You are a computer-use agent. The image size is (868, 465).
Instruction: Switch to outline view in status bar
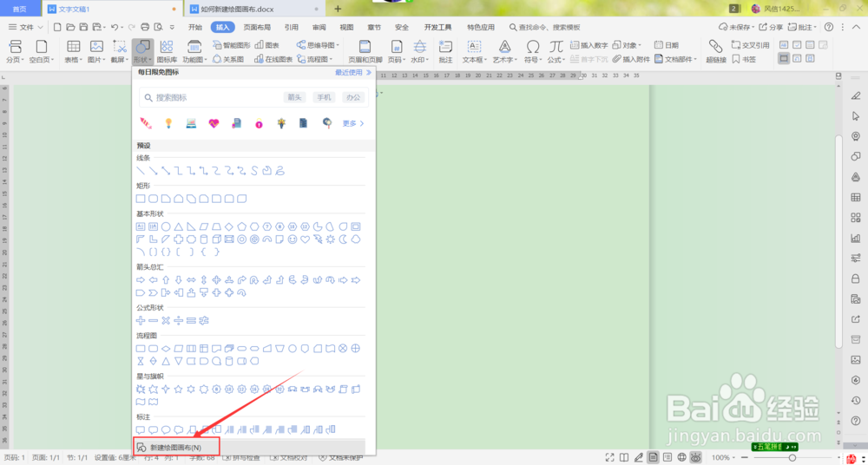[667, 458]
